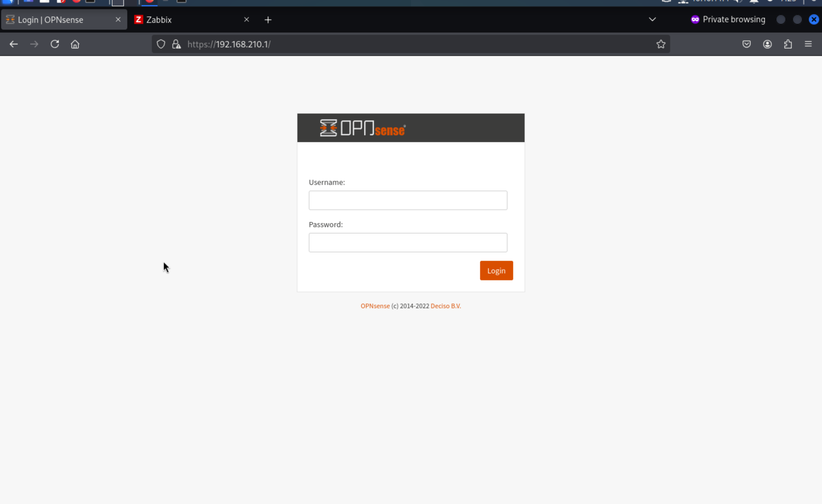Reload the current page
This screenshot has height=504, width=822.
55,44
